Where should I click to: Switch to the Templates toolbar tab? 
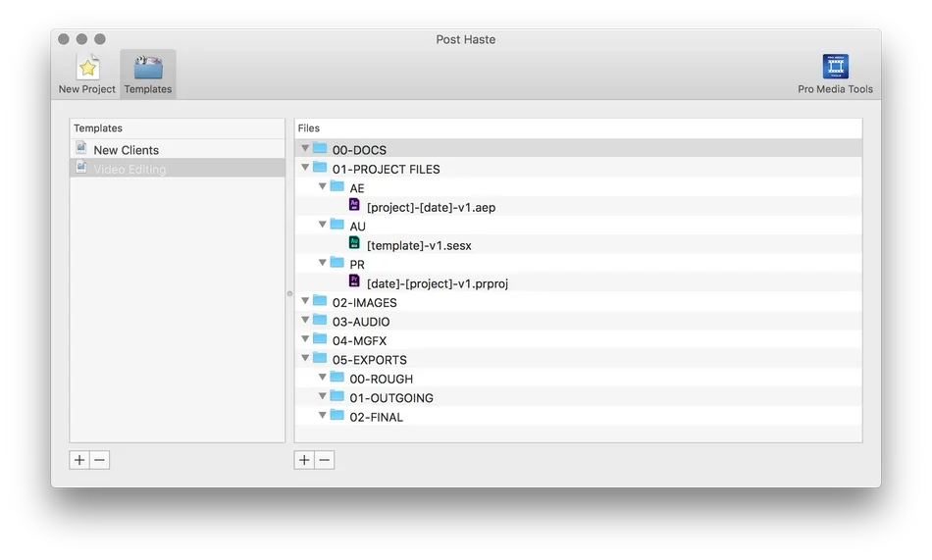(148, 74)
